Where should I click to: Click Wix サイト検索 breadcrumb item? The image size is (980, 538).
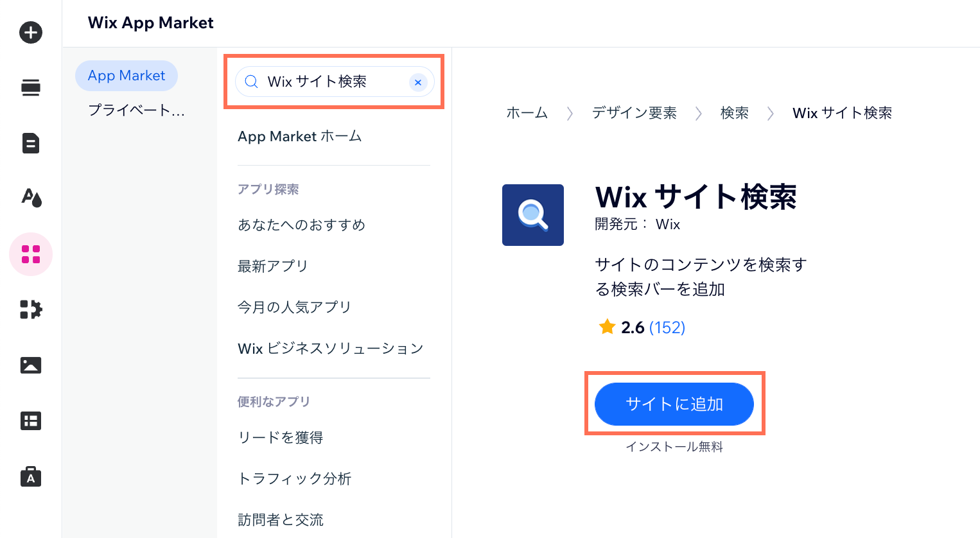842,113
